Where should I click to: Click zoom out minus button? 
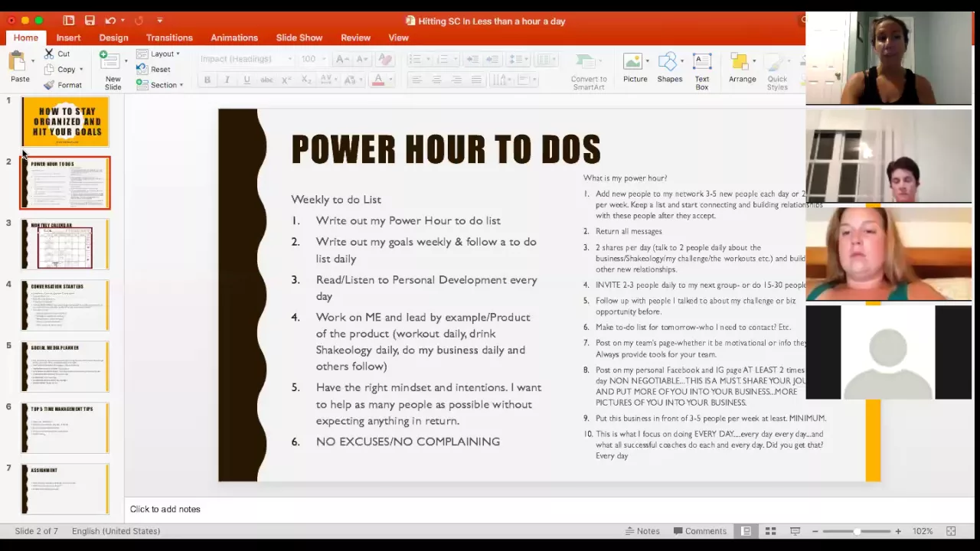point(815,531)
